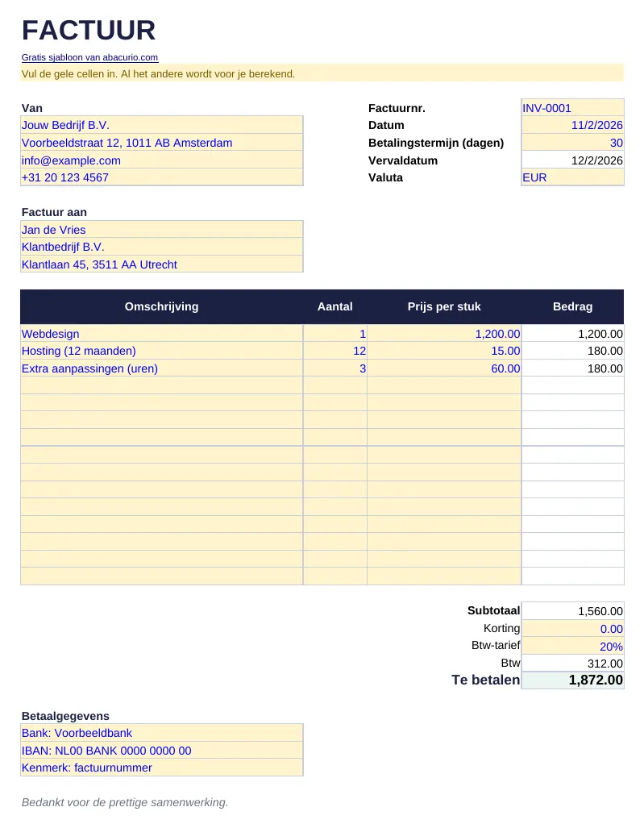Select the Vervaldatum label
Screen dimensions: 644x828
(x=403, y=160)
